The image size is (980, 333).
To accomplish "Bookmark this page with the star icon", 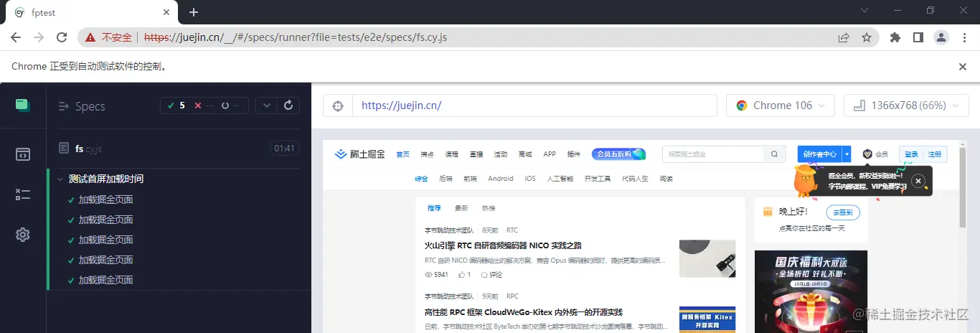I will [867, 37].
